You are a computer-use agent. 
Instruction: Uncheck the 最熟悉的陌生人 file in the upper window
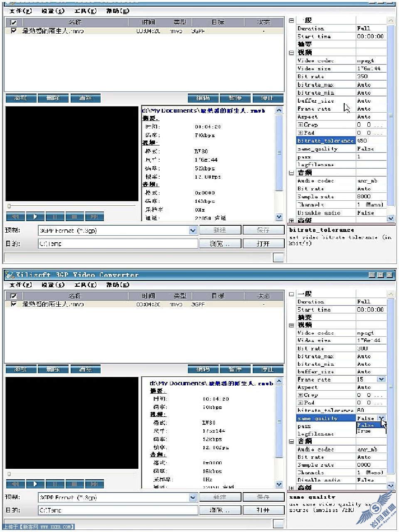click(x=14, y=31)
